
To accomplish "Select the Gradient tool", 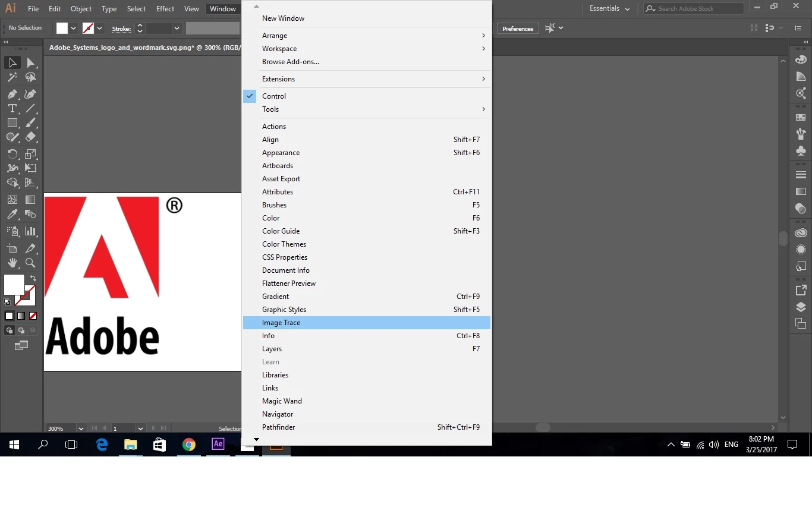I will pyautogui.click(x=30, y=200).
